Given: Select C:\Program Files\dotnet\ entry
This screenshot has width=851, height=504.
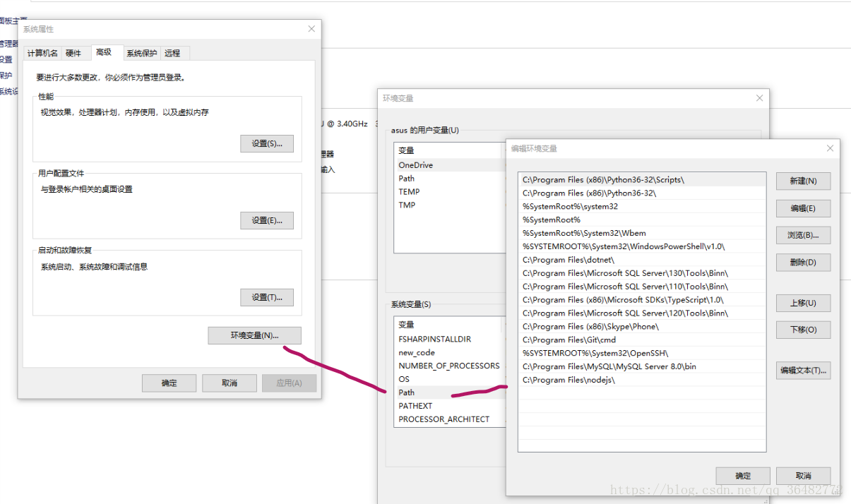Looking at the screenshot, I should point(642,260).
